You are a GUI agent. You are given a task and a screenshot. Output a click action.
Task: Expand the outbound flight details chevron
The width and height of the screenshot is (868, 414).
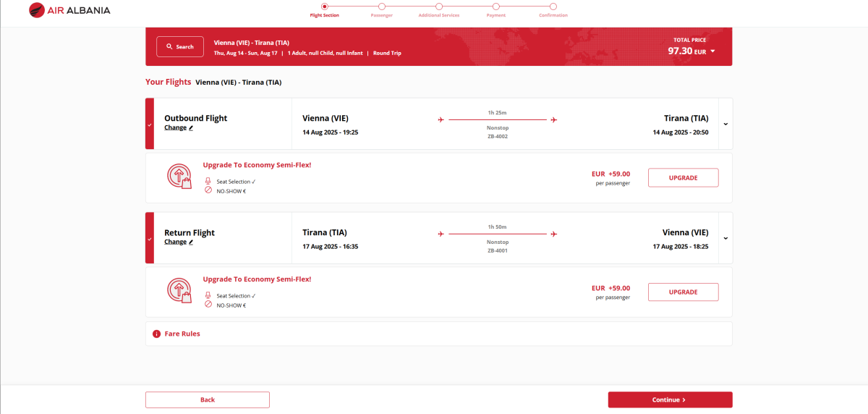point(725,124)
